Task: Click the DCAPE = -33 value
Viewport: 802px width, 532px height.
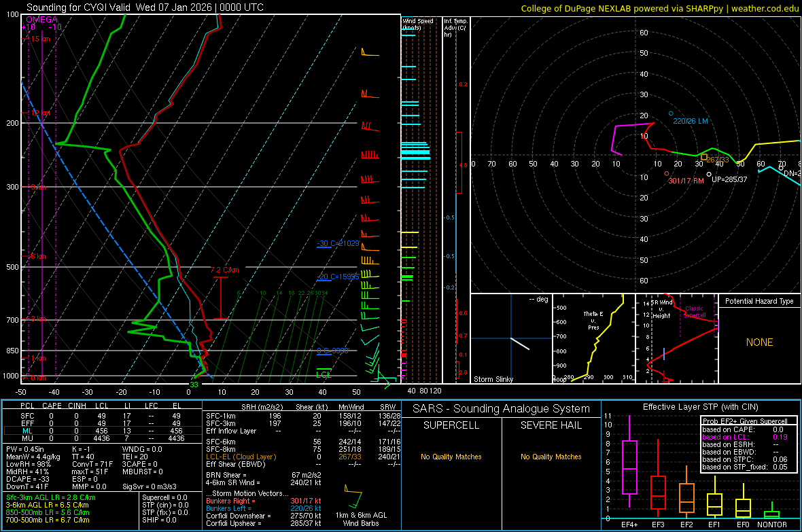Action: (x=28, y=479)
